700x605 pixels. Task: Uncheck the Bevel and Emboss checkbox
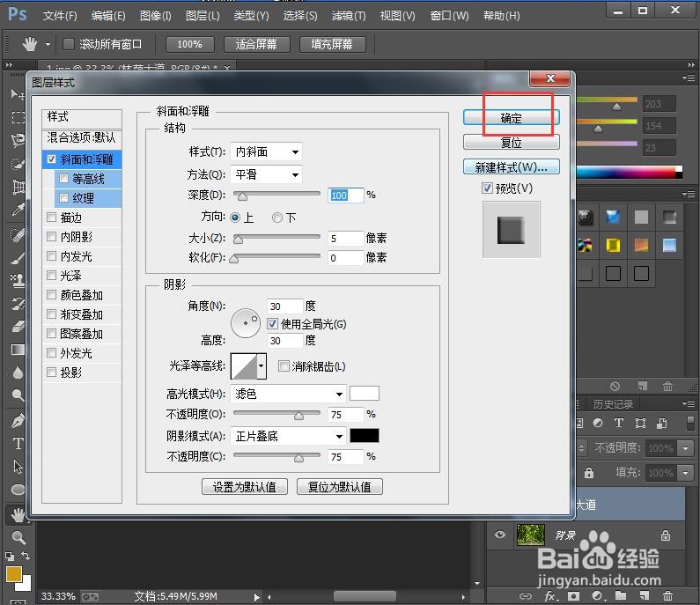click(x=51, y=159)
